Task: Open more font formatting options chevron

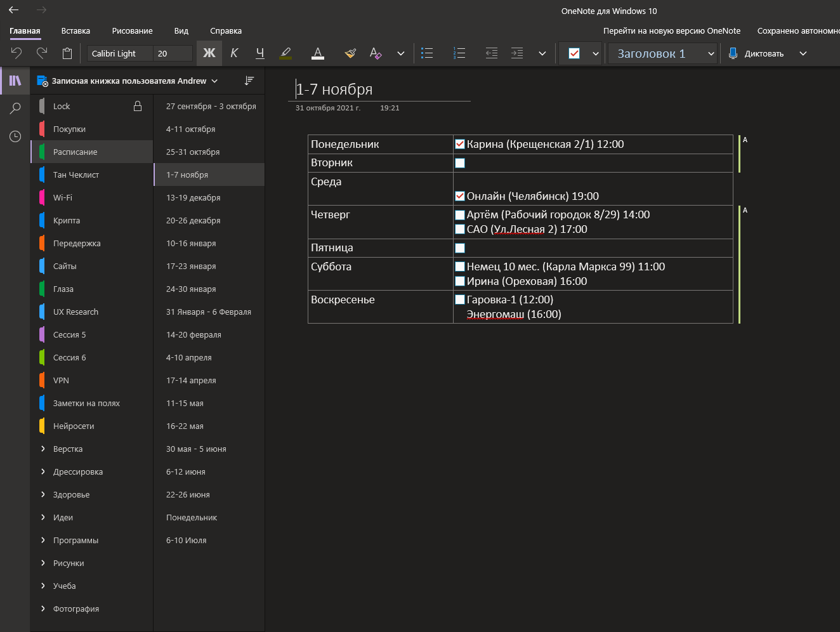Action: coord(401,53)
